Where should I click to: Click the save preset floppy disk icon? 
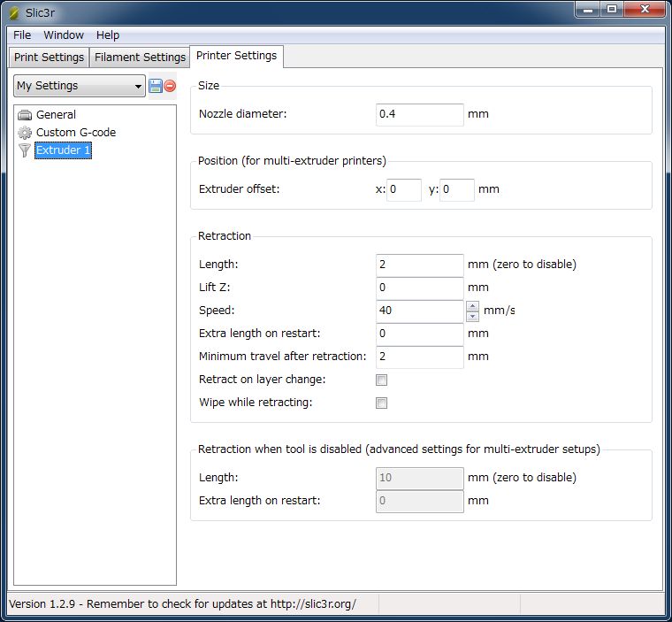pyautogui.click(x=155, y=86)
